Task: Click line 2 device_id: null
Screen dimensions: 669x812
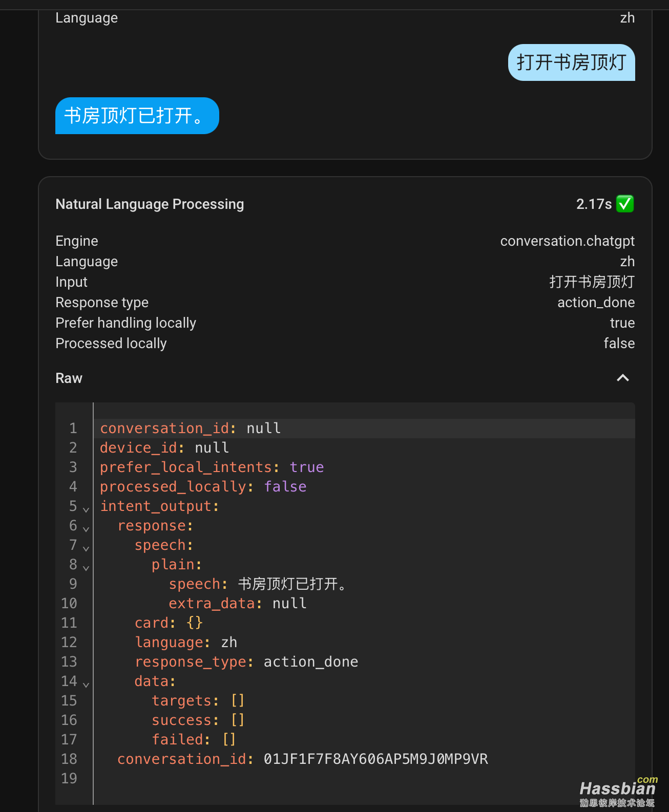Action: click(x=164, y=447)
